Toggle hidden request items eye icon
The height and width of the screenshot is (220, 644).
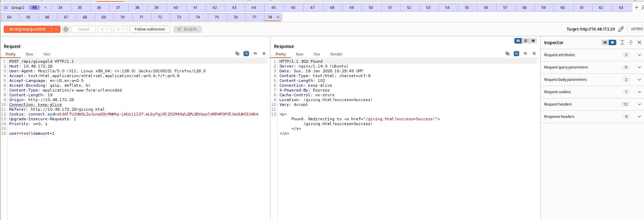(237, 54)
